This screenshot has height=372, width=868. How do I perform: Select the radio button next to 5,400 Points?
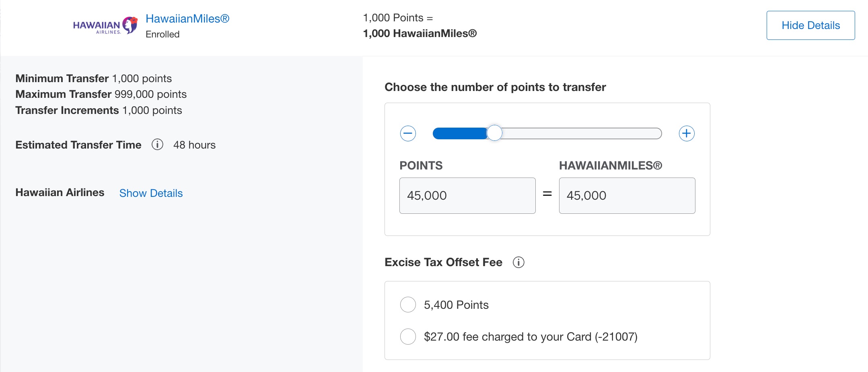[x=408, y=305]
